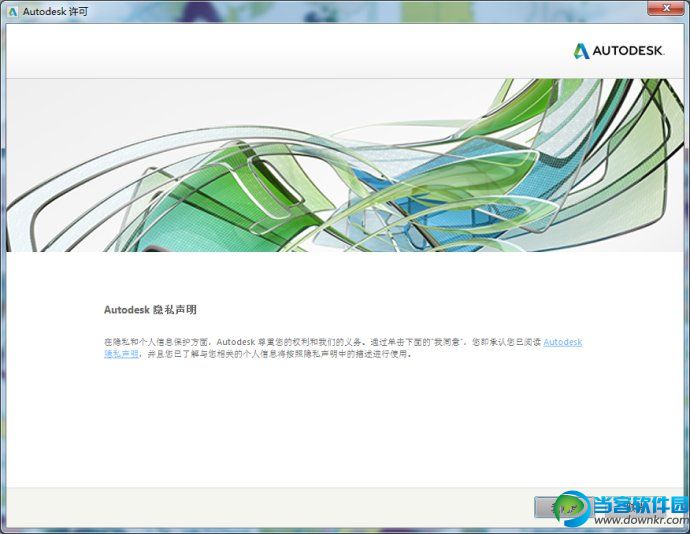Click the window title 'Autodesk 许可'

(x=50, y=11)
